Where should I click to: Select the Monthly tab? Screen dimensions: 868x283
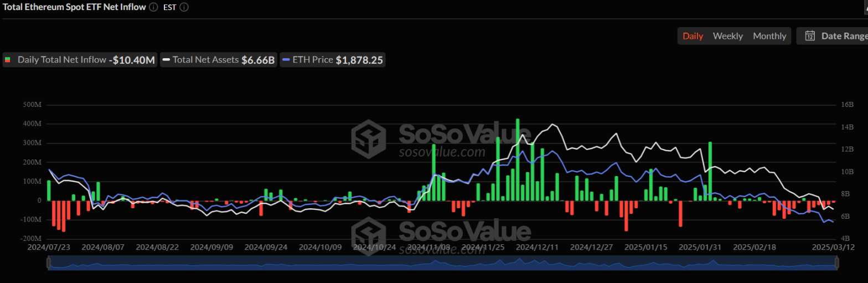769,36
